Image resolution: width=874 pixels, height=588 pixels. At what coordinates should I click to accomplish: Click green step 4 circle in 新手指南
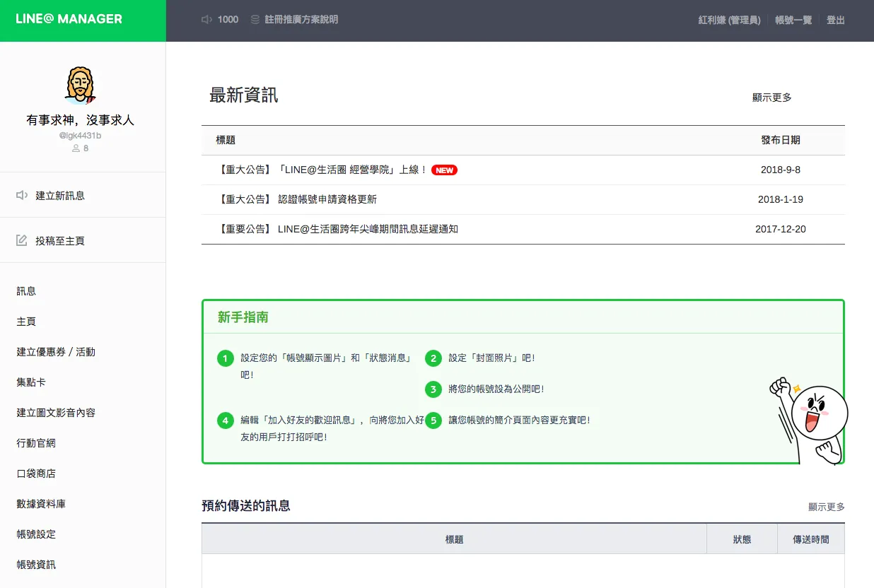226,421
